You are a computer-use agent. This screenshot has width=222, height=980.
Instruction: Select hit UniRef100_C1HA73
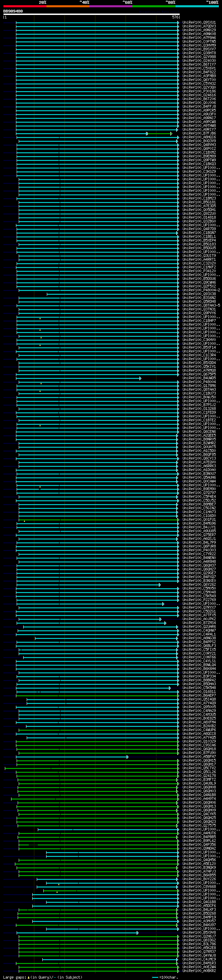point(199,512)
